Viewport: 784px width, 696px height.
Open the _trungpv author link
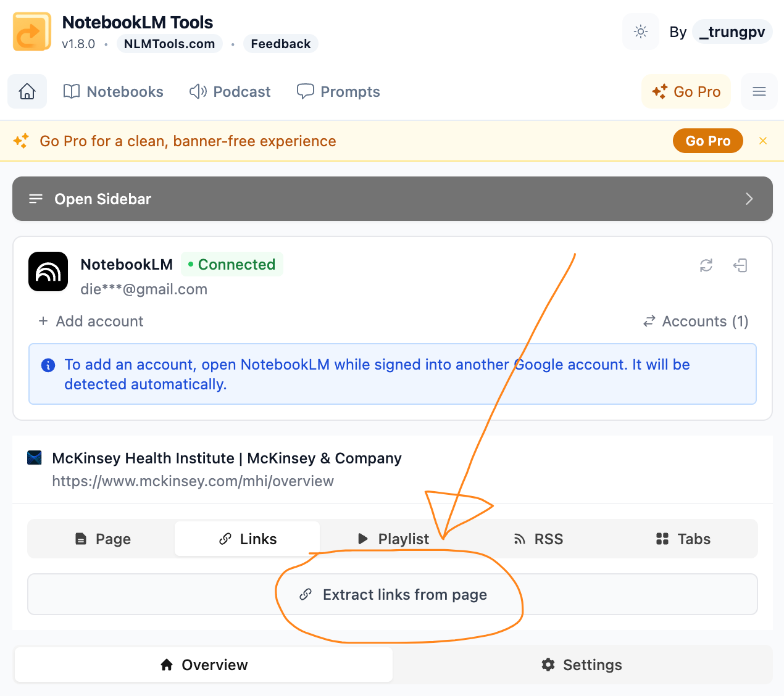(x=732, y=32)
